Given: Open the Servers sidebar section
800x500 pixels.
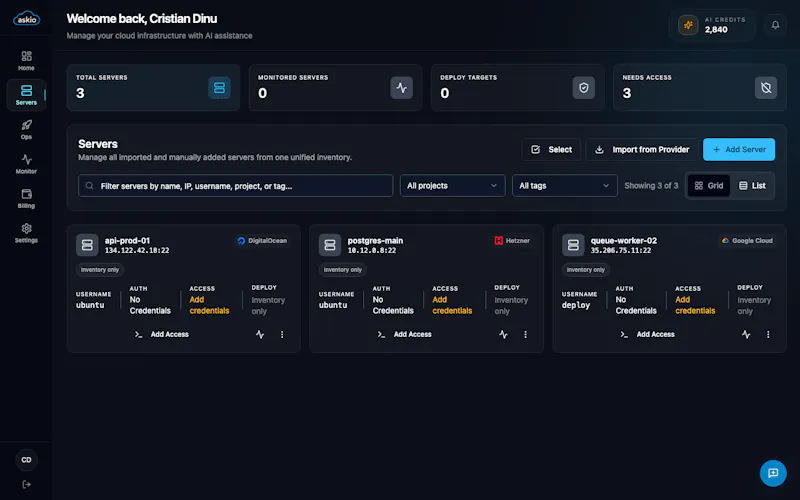Looking at the screenshot, I should 26,95.
